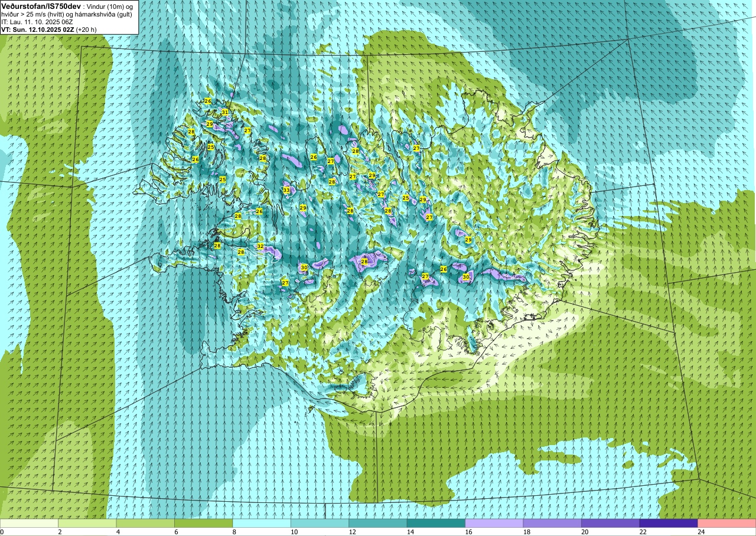Click the legend scale value 14
The image size is (756, 536).
(410, 532)
